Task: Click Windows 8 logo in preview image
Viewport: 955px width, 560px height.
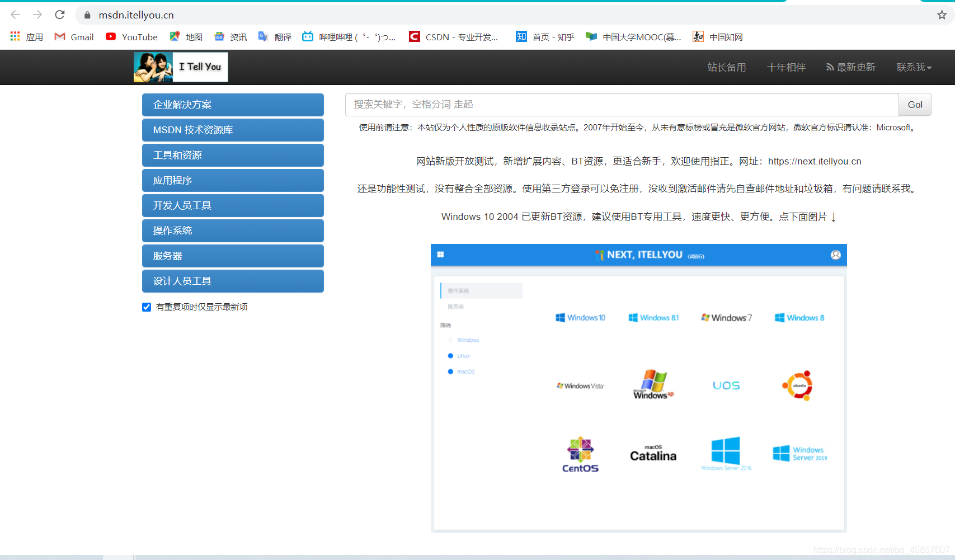Action: [799, 318]
